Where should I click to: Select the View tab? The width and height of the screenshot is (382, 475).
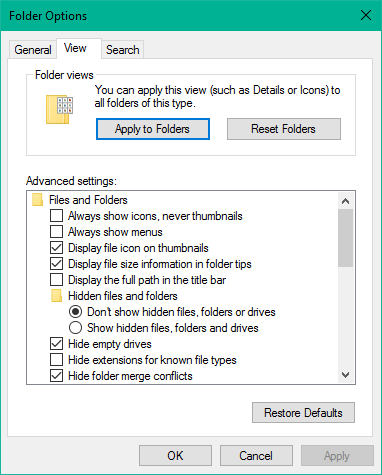[x=79, y=49]
